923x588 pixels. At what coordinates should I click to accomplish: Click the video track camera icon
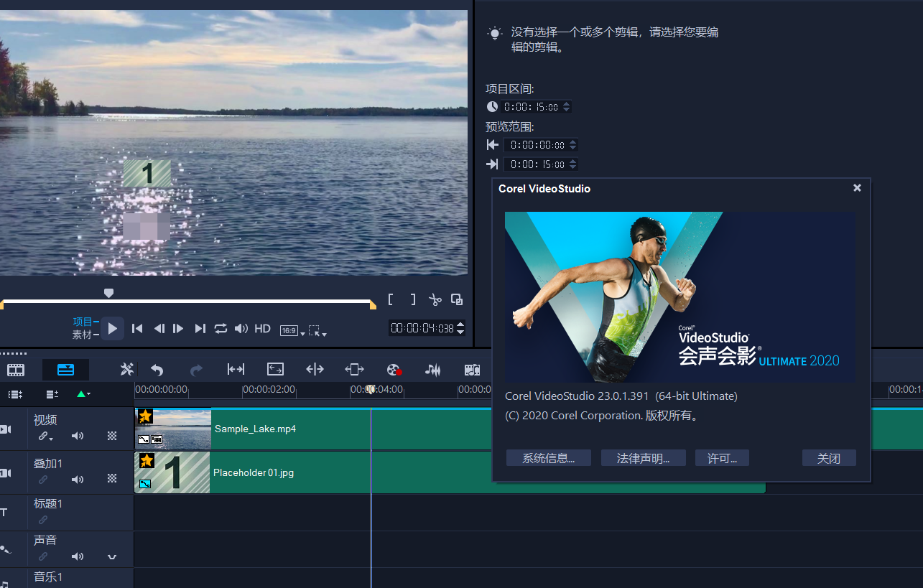(x=6, y=429)
